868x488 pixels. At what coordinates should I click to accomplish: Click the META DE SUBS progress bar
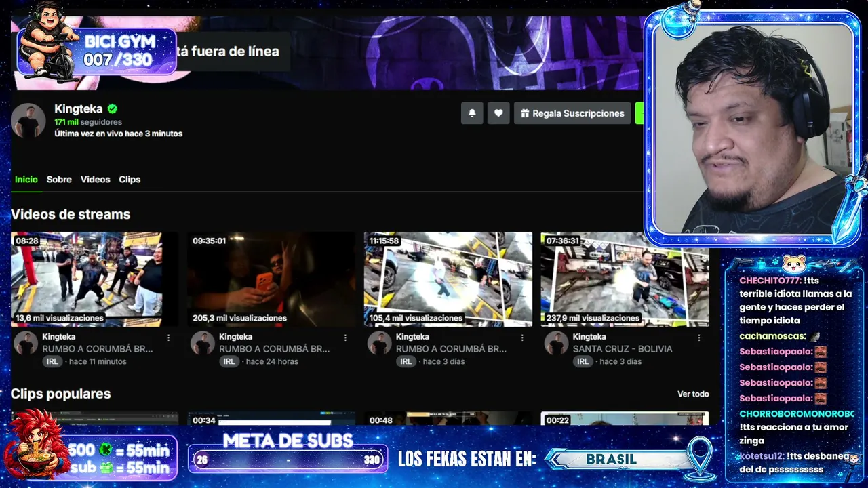click(288, 460)
